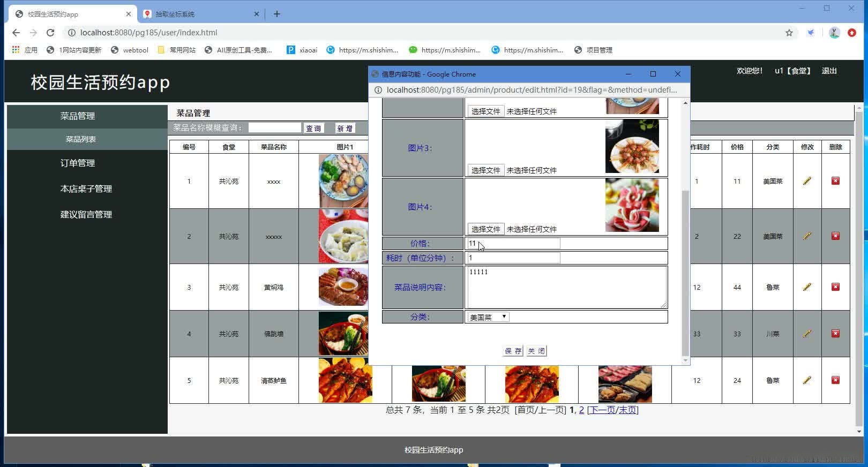Click 下一页 pagination link
The image size is (868, 467).
click(602, 410)
